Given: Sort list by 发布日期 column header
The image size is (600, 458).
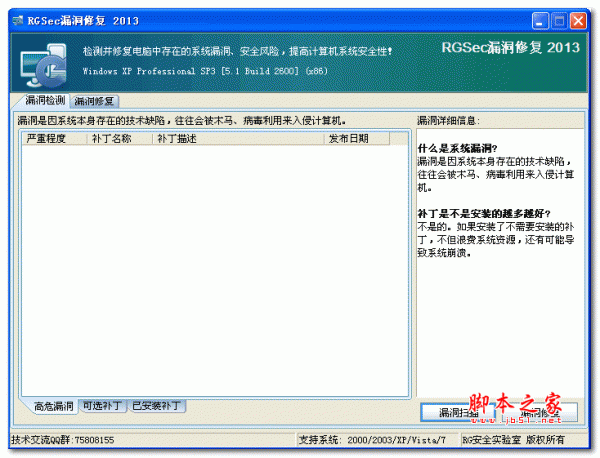Looking at the screenshot, I should 357,138.
